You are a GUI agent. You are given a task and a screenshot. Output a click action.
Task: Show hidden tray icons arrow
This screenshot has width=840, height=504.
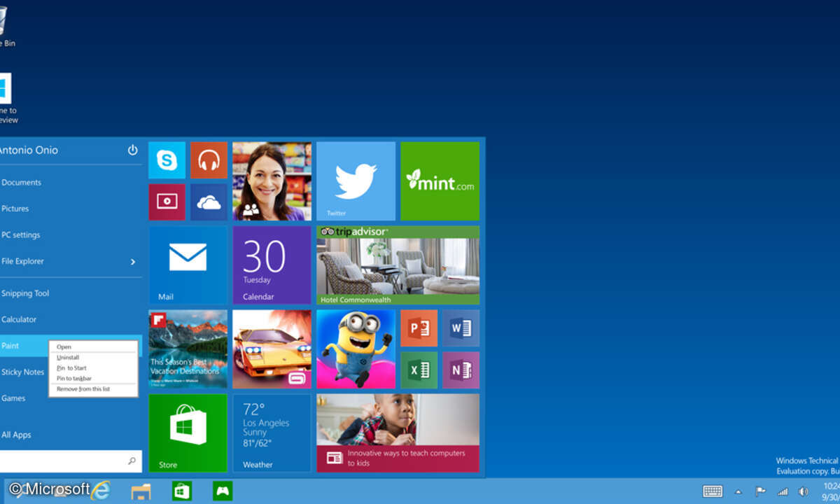pos(738,491)
